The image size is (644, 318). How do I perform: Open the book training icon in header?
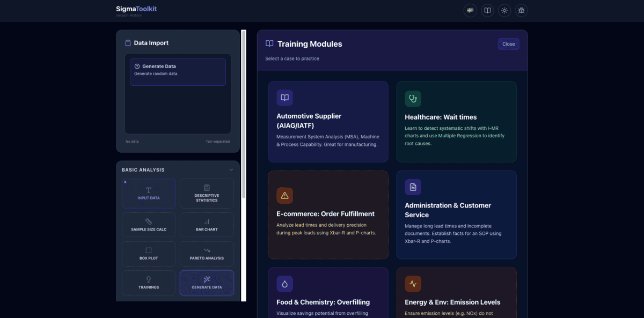tap(487, 10)
